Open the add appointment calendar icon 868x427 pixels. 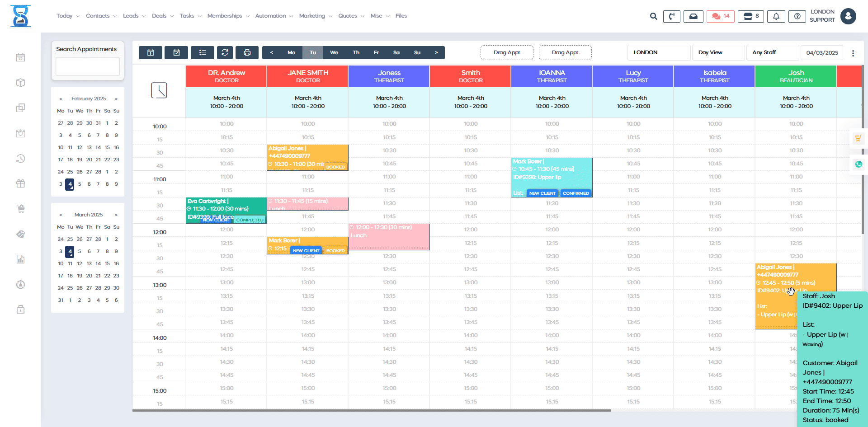coord(150,52)
